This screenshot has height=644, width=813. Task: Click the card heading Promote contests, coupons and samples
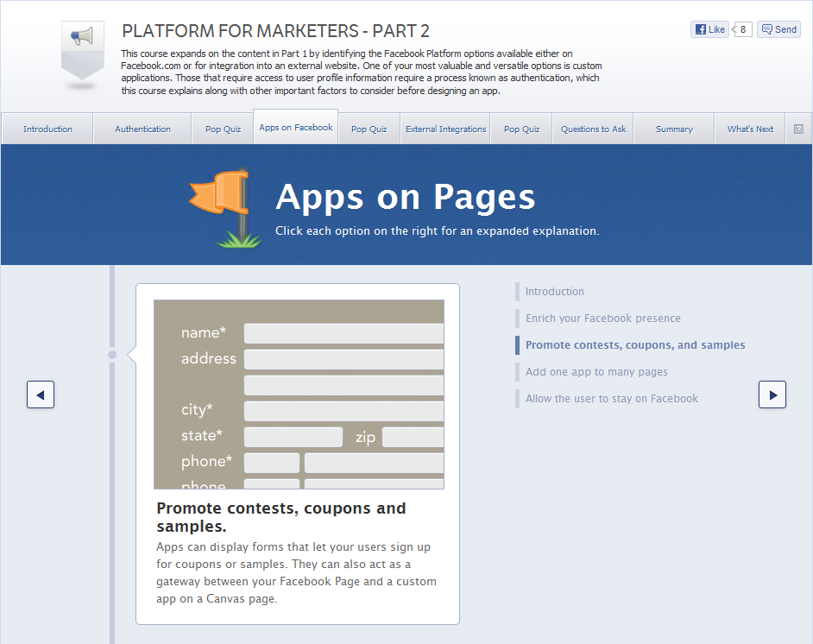pyautogui.click(x=281, y=517)
